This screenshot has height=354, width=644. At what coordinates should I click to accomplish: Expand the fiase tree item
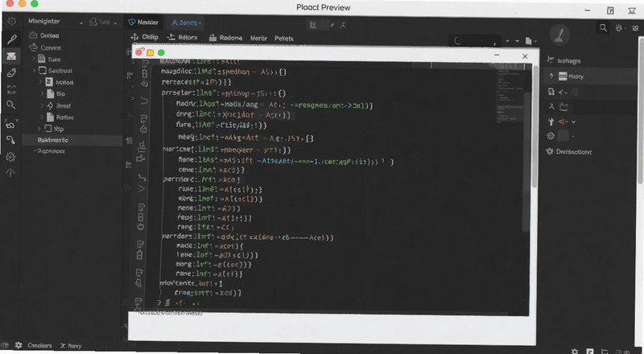click(x=34, y=60)
